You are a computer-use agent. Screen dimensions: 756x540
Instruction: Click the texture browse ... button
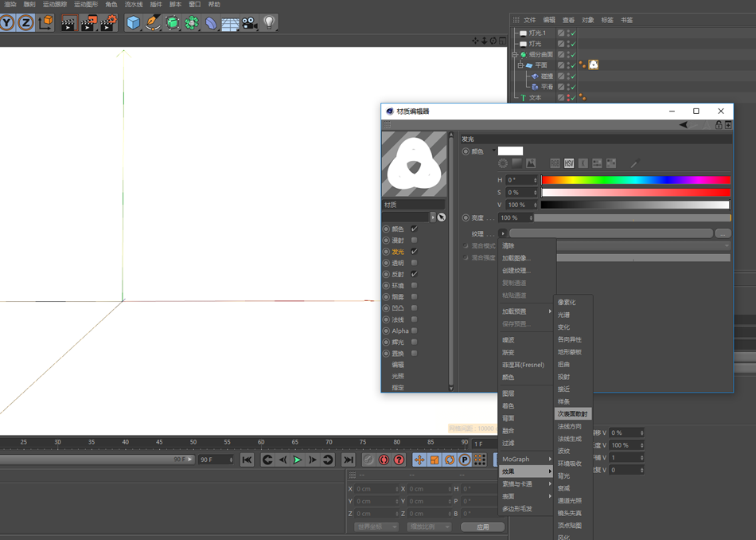coord(723,233)
